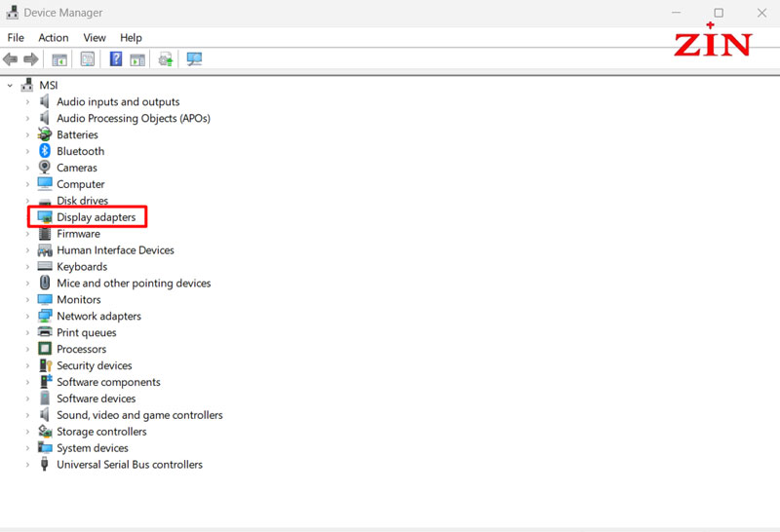Open the Help menu
The width and height of the screenshot is (780, 532).
tap(131, 38)
